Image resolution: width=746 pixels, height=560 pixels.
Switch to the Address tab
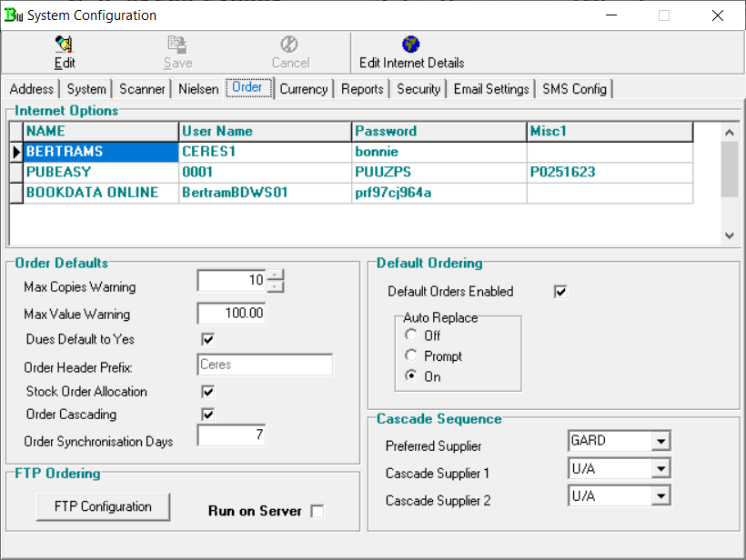pos(32,89)
